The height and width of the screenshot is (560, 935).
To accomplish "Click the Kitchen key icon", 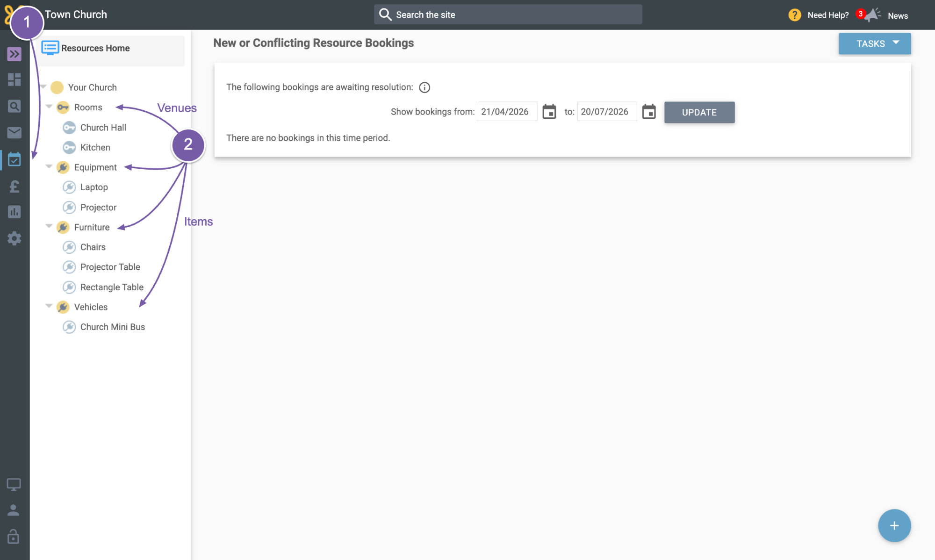I will [69, 147].
